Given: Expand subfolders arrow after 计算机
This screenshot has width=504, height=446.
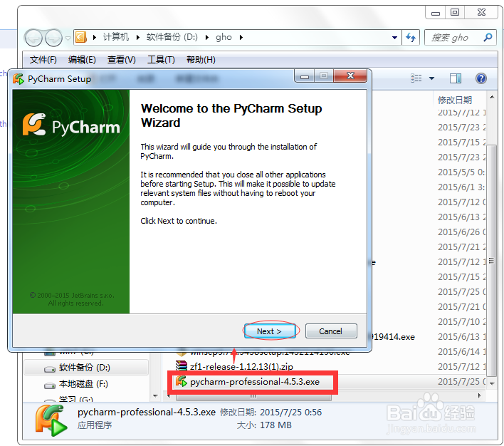Looking at the screenshot, I should [x=138, y=37].
